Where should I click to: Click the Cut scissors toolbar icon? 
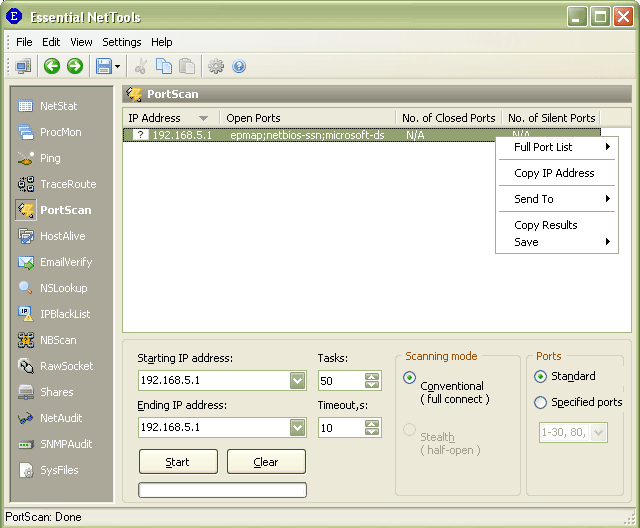tap(141, 66)
